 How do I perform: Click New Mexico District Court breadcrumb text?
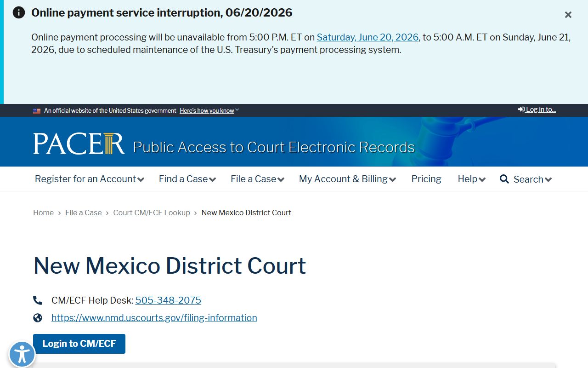[x=246, y=213]
